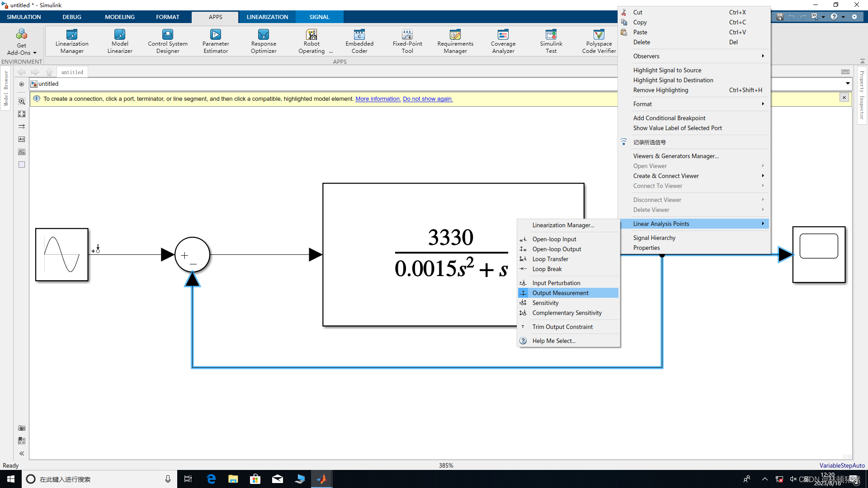Launch the Model Linearizer app
Viewport: 868px width, 488px height.
coord(120,41)
